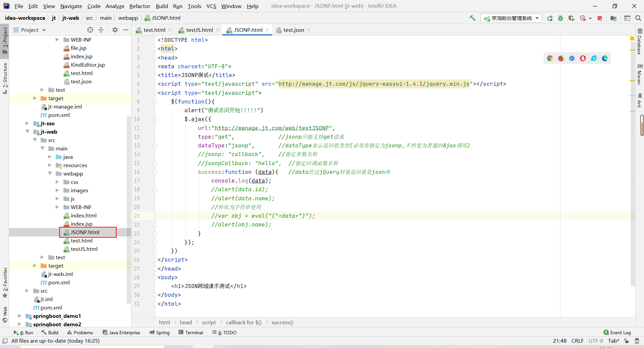644x348 pixels.
Task: Click the Build Project hammer icon
Action: tap(472, 18)
